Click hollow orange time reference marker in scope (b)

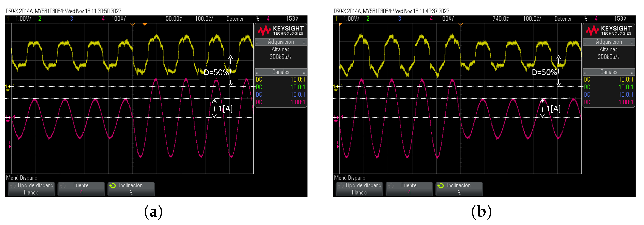[x=461, y=24]
